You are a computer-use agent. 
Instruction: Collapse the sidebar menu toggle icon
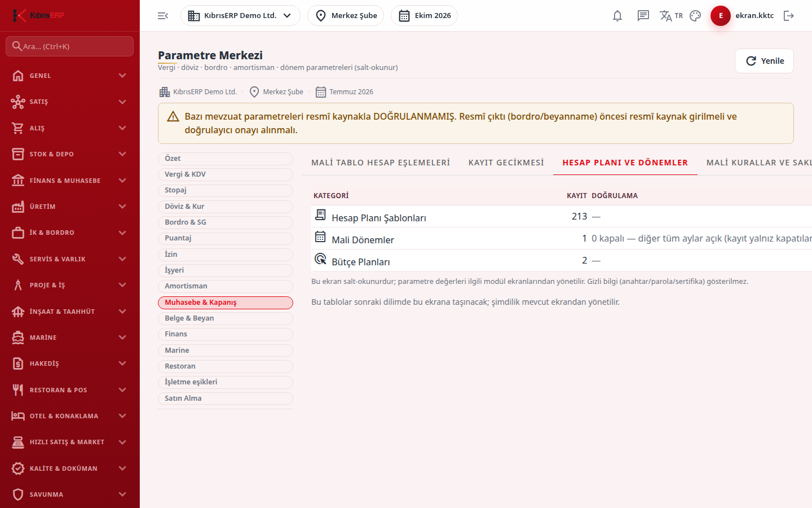163,16
